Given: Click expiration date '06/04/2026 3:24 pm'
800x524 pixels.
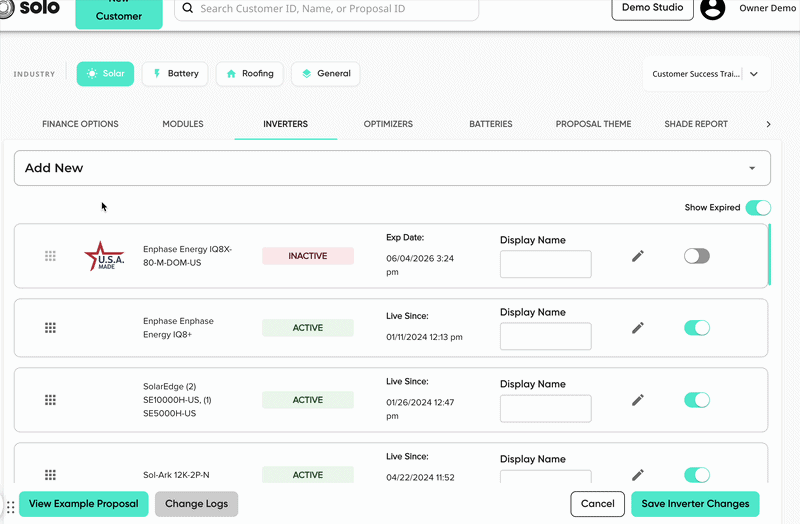Looking at the screenshot, I should pos(420,265).
